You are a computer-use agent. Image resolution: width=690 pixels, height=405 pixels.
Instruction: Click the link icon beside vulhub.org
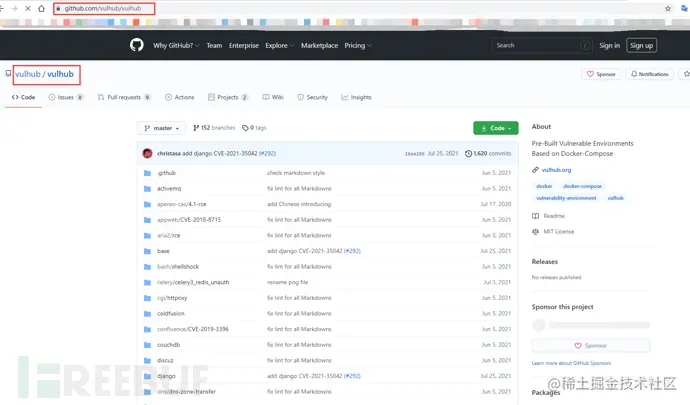click(535, 170)
